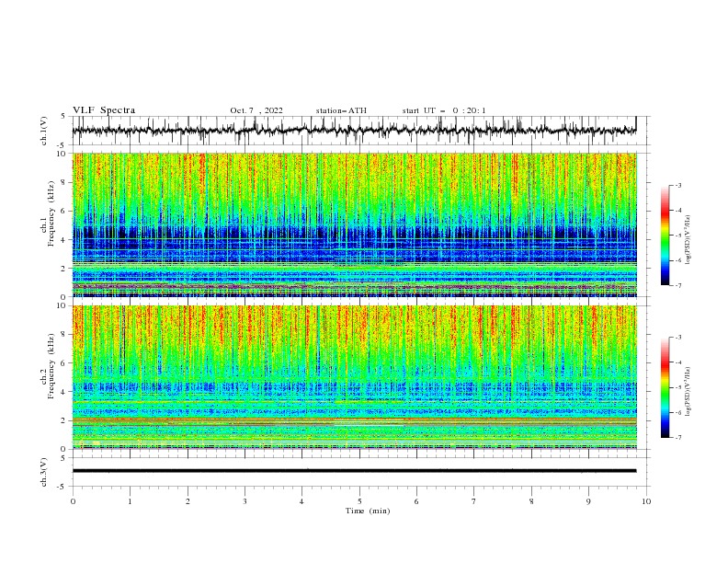This screenshot has height=563, width=728.
Task: Select the ch.3 flat black waveform trace
Action: coord(355,471)
